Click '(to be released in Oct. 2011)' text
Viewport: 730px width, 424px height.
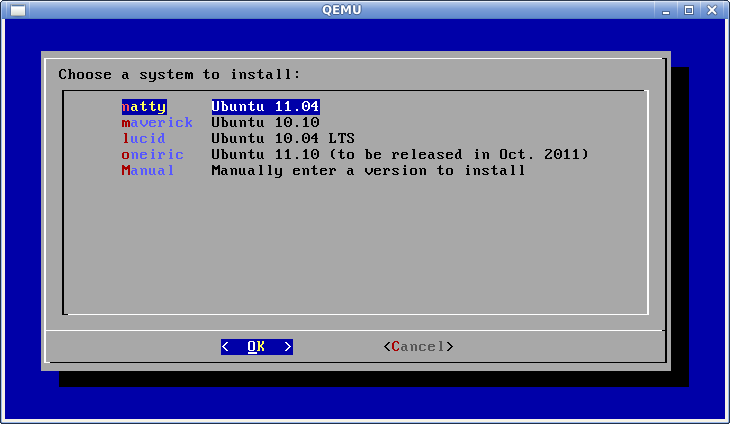(x=459, y=154)
